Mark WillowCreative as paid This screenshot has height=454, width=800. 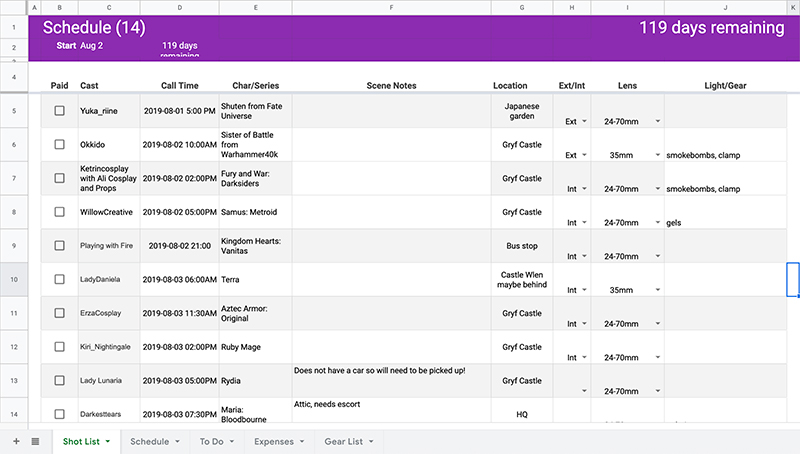point(60,212)
